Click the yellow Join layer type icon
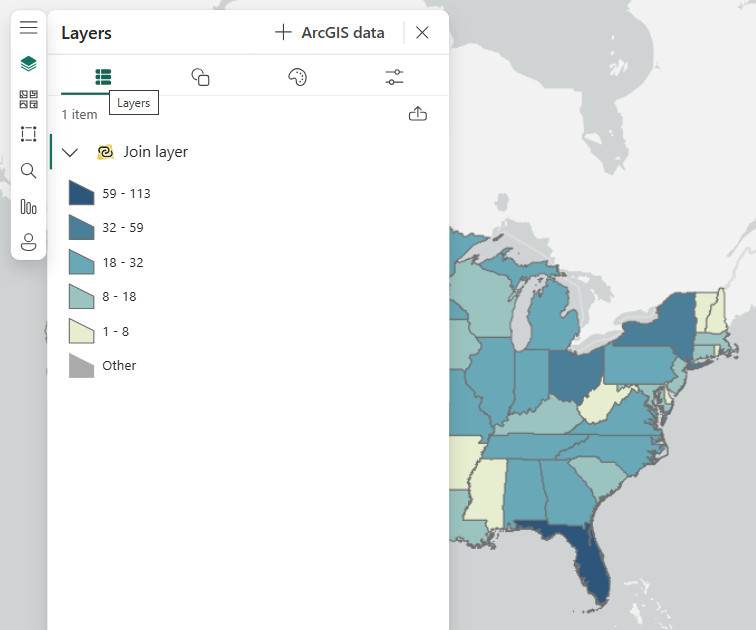Screen dimensions: 756x630 tap(105, 152)
